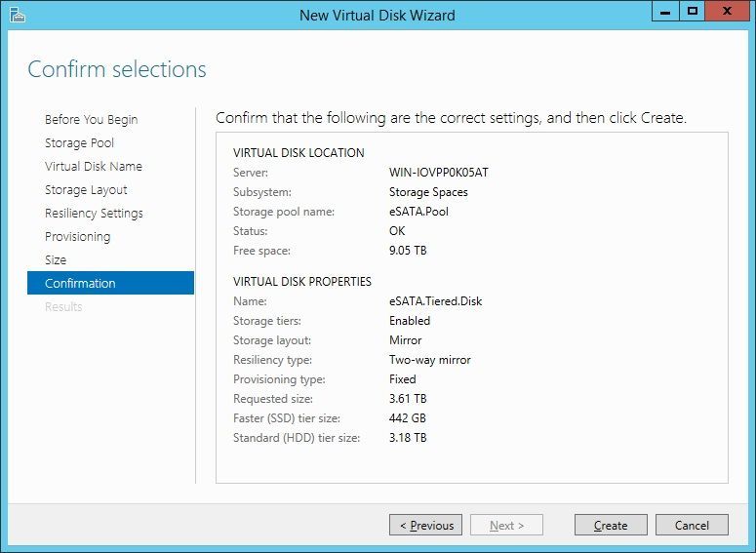Click the Status: label
The height and width of the screenshot is (553, 756).
tap(250, 231)
